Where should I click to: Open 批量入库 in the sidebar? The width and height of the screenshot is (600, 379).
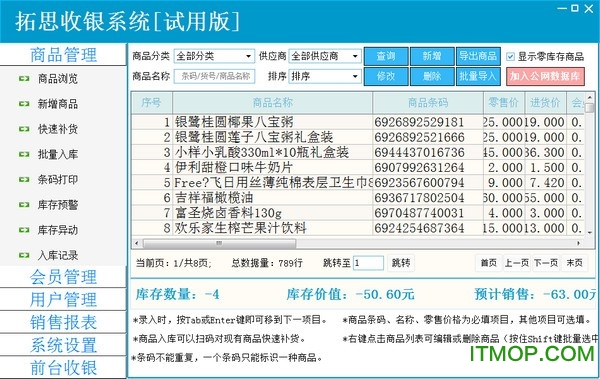(57, 154)
